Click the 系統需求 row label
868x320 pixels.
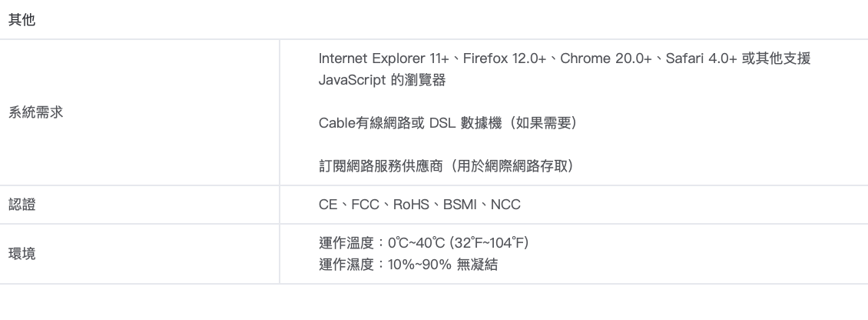tap(35, 112)
